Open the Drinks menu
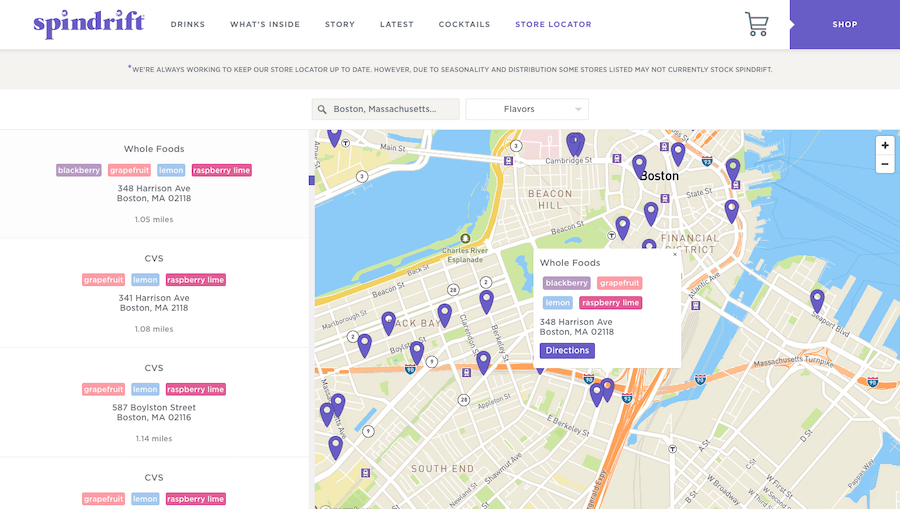 (188, 24)
